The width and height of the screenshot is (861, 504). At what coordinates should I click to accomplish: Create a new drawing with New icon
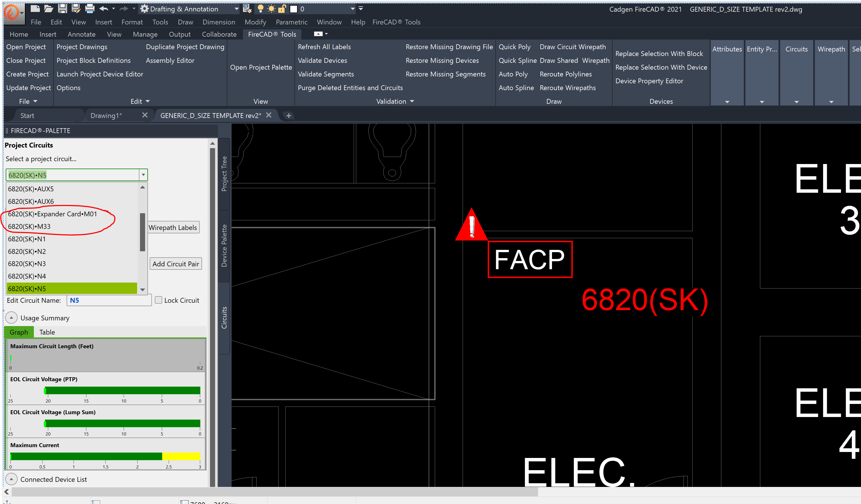(x=35, y=9)
